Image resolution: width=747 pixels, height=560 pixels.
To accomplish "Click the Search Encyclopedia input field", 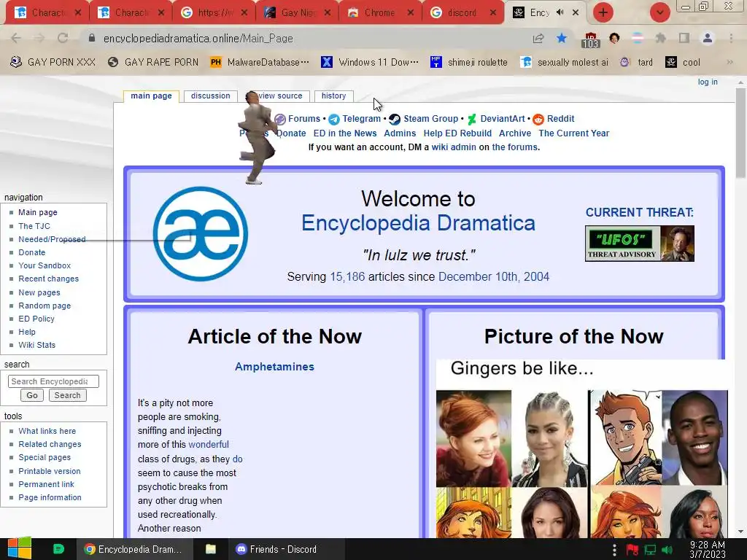I will 53,381.
